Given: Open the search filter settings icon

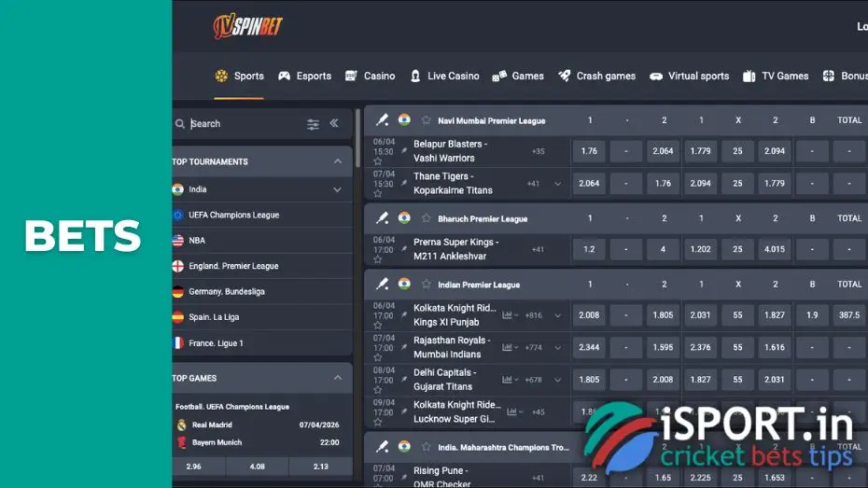Looking at the screenshot, I should click(x=313, y=124).
